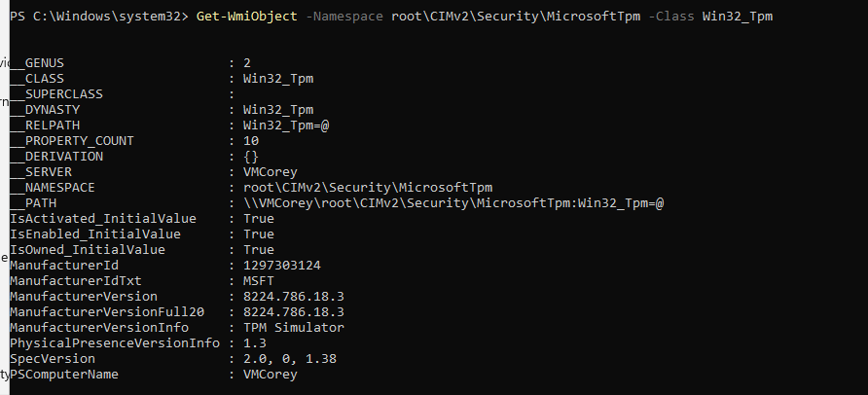Click the __GENUS property name
This screenshot has width=868, height=395.
(37, 63)
